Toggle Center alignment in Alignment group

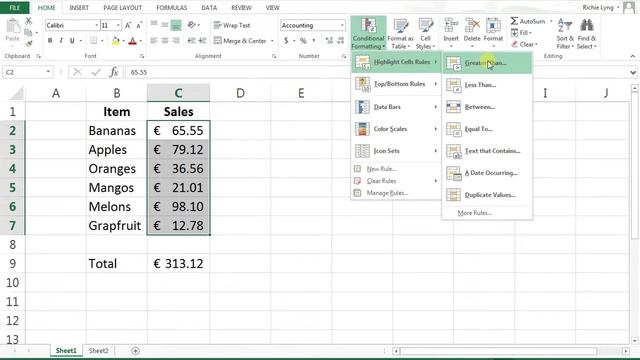(x=165, y=40)
